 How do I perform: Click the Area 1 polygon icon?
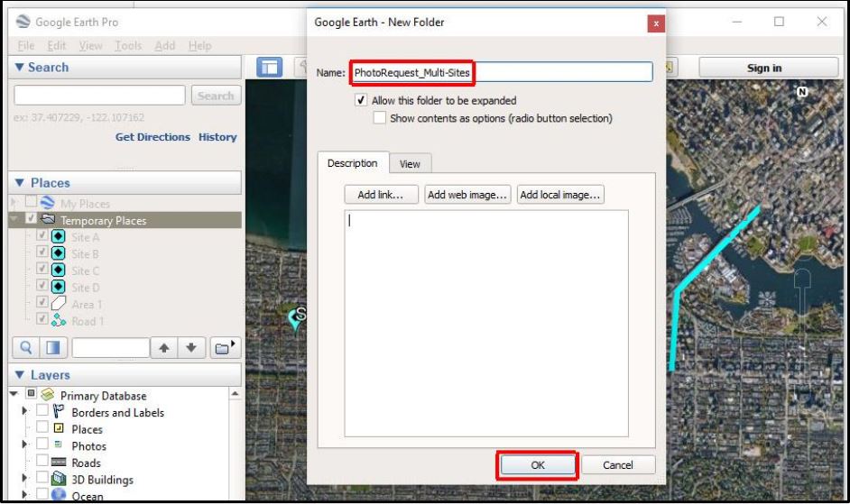[58, 304]
